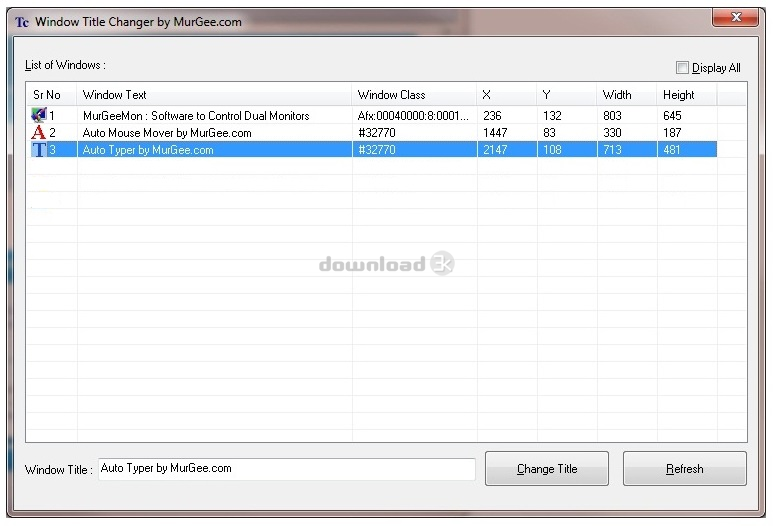This screenshot has height=526, width=774.
Task: Sort by the Window Class column header
Action: (x=415, y=95)
